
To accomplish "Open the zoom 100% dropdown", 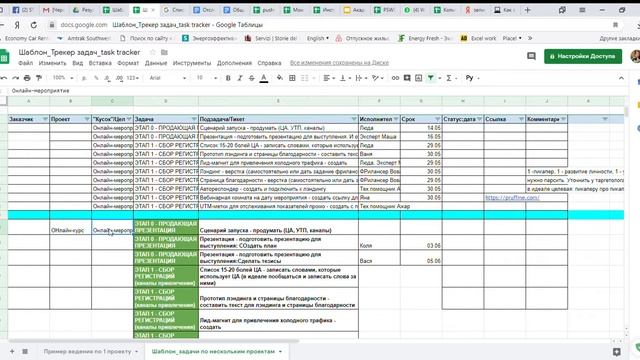I will pos(62,78).
